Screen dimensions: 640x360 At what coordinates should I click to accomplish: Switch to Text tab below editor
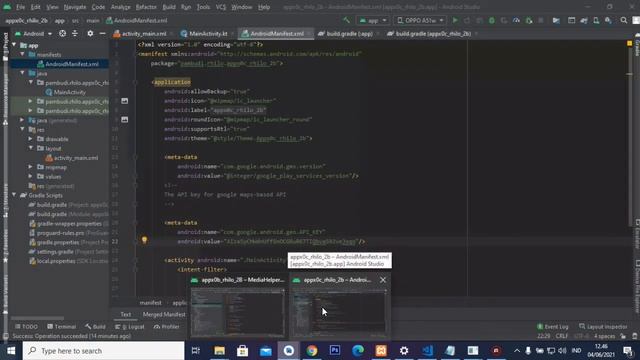(x=126, y=314)
